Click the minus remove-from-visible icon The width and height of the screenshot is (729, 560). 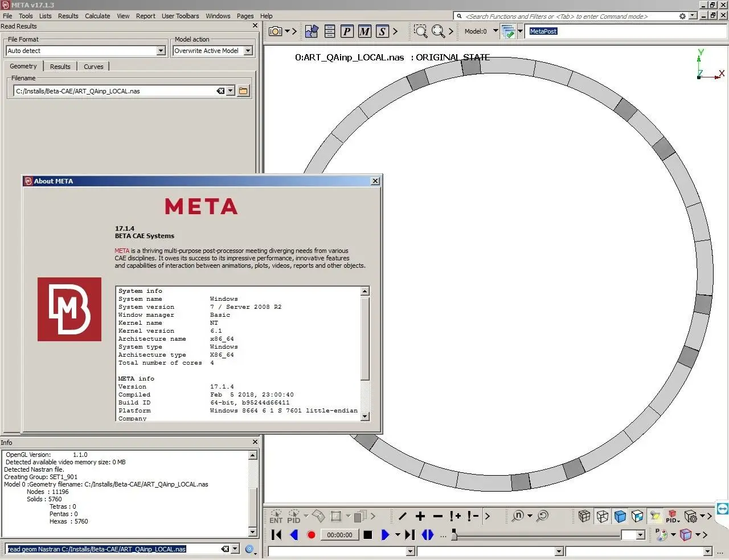coord(438,516)
